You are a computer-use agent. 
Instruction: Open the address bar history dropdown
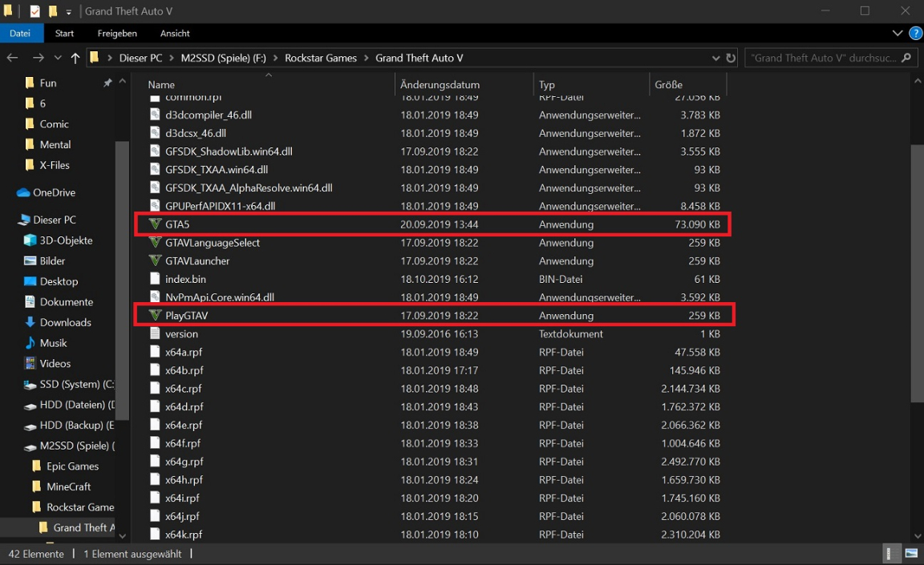(x=715, y=59)
